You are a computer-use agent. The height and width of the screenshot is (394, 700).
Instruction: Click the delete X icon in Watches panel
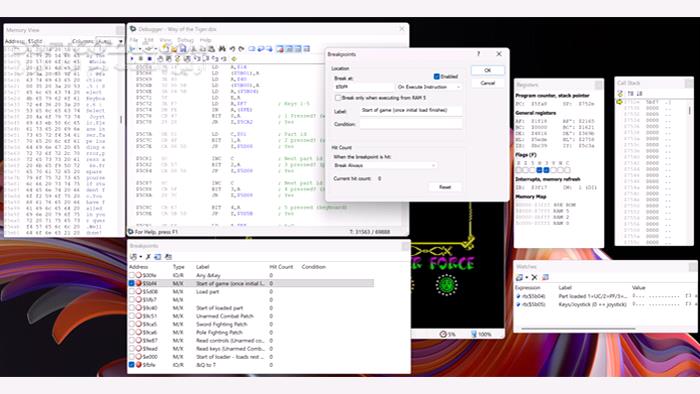click(534, 278)
